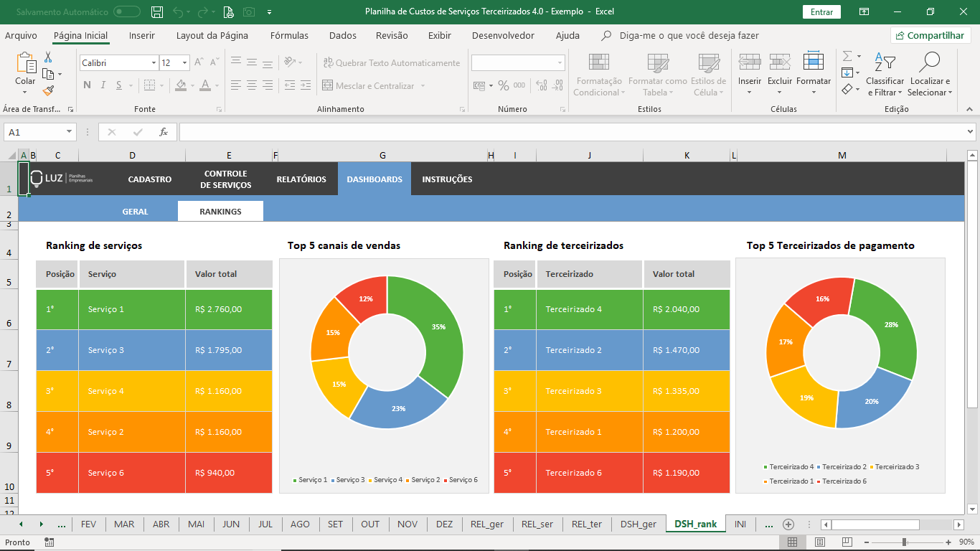Click the zoom slider handle in status bar
This screenshot has width=980, height=551.
click(904, 542)
